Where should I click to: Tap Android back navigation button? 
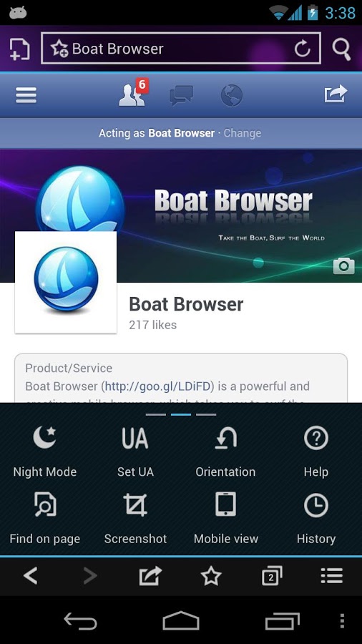80,620
